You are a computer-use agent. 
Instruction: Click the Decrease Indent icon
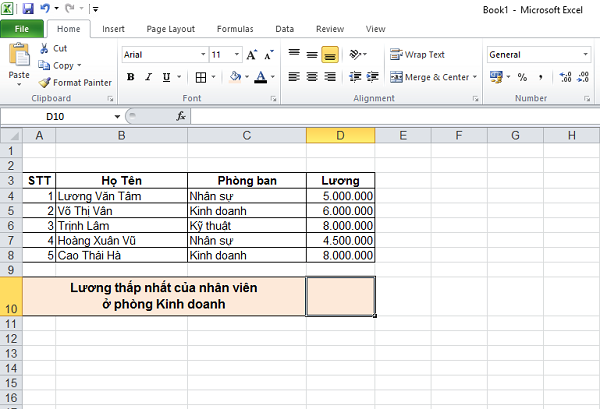(x=355, y=77)
